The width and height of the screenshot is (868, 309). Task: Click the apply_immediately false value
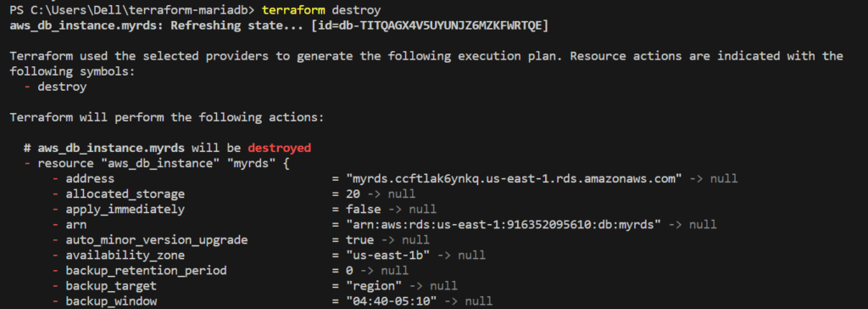[x=363, y=210]
